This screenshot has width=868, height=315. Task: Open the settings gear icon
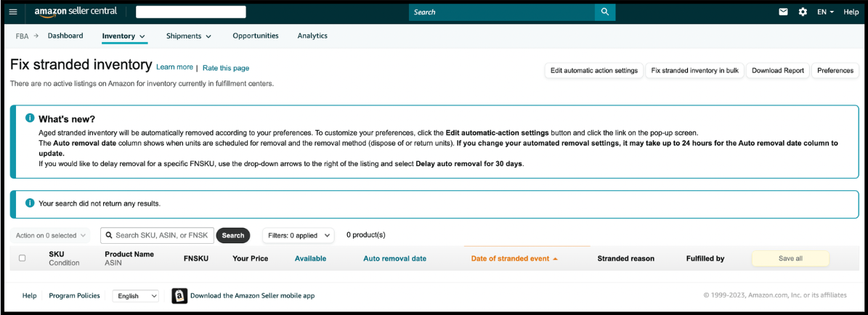(803, 12)
